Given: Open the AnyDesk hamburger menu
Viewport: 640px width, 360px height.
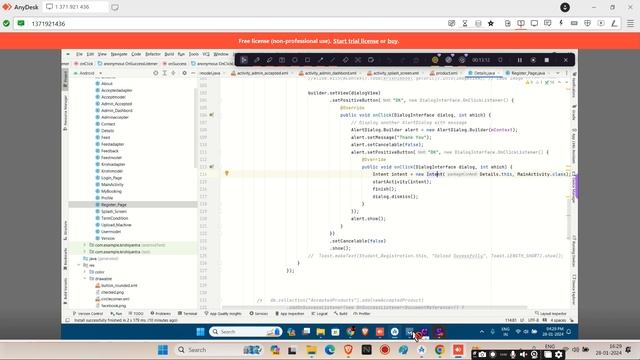Looking at the screenshot, I should click(630, 24).
